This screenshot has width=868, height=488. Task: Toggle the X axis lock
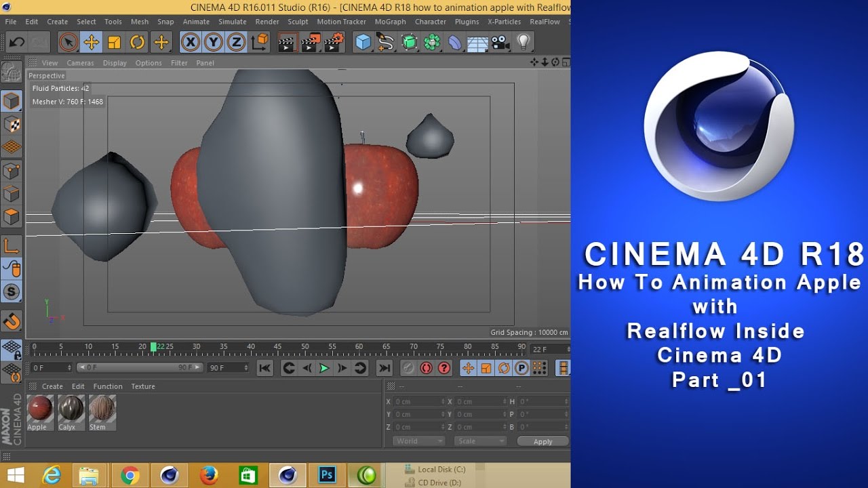pyautogui.click(x=191, y=43)
